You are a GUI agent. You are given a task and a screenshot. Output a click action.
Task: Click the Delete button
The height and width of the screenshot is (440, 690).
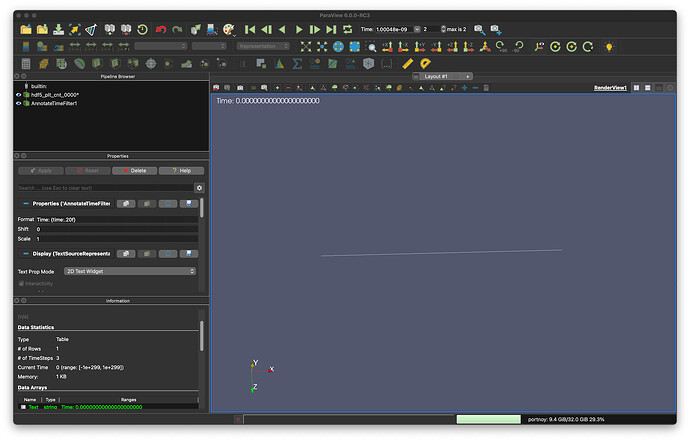[x=134, y=171]
